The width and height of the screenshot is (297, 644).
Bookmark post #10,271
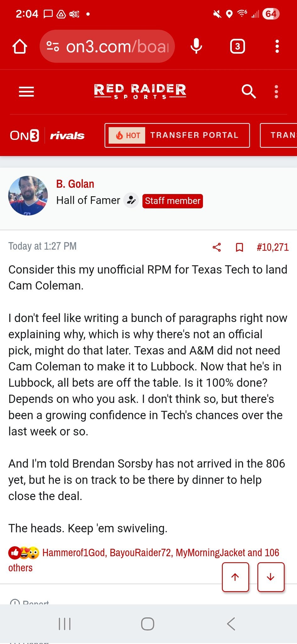[x=239, y=247]
